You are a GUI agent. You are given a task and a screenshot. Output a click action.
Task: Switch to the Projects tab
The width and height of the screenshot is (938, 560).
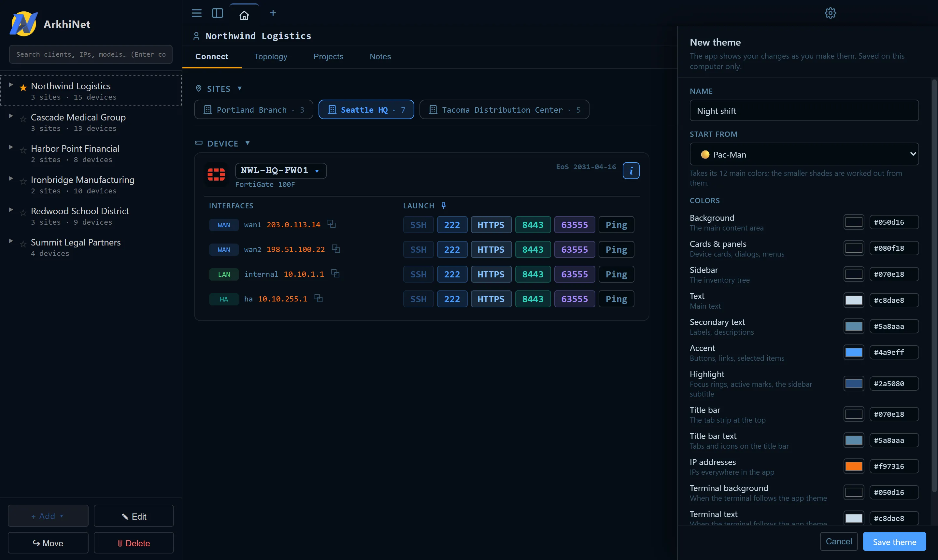coord(328,57)
